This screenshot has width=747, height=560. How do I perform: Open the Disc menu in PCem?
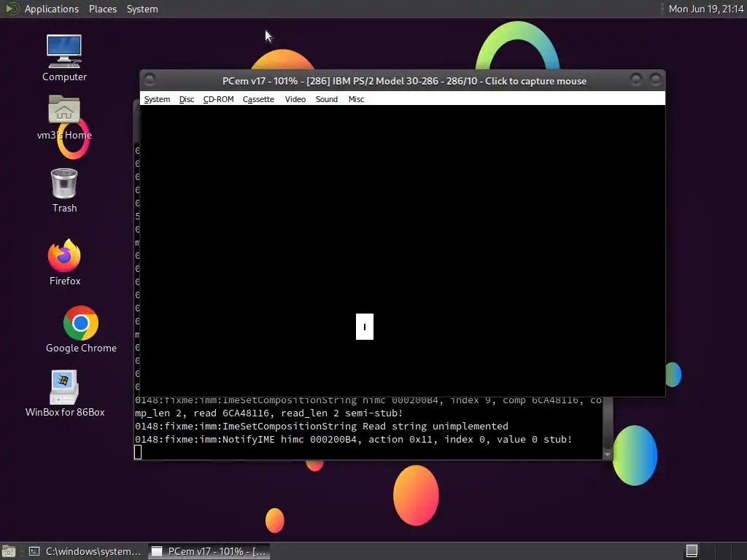coord(186,99)
